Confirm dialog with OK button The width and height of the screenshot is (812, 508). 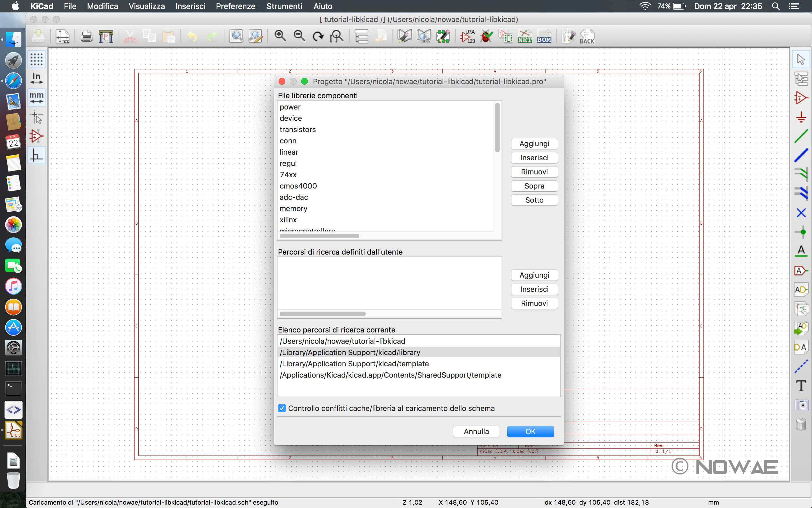point(530,432)
